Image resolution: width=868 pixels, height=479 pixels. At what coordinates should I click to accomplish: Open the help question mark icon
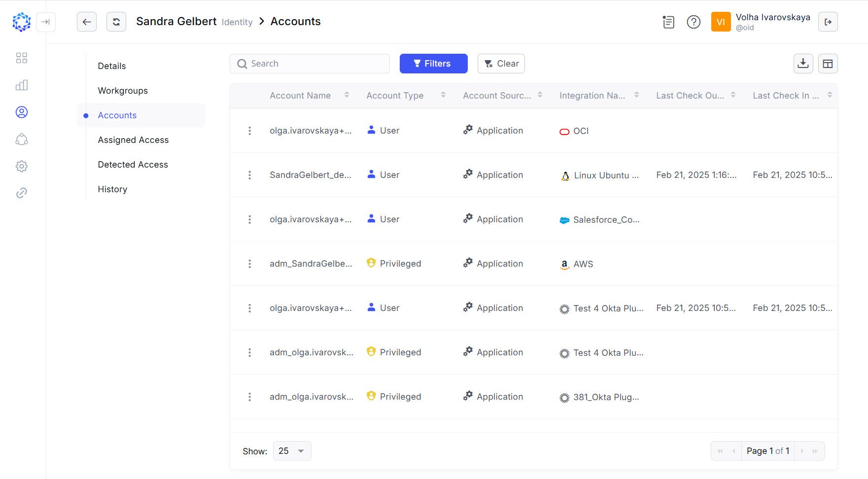[x=694, y=22]
